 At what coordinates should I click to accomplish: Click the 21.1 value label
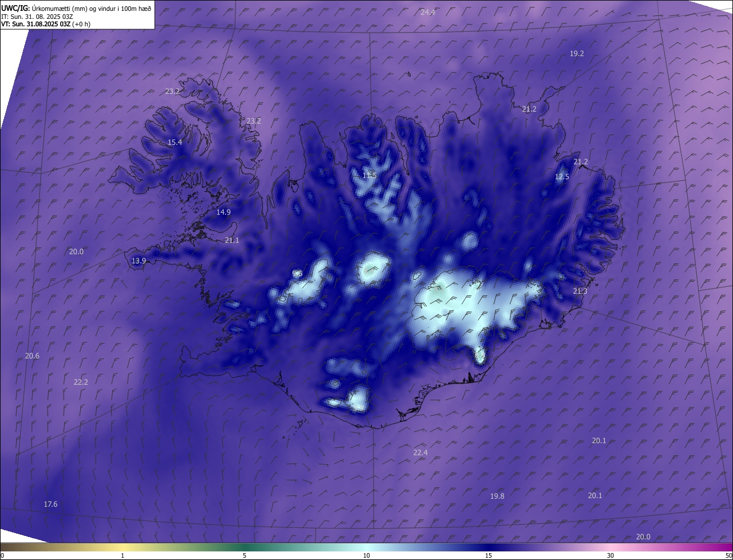point(232,240)
